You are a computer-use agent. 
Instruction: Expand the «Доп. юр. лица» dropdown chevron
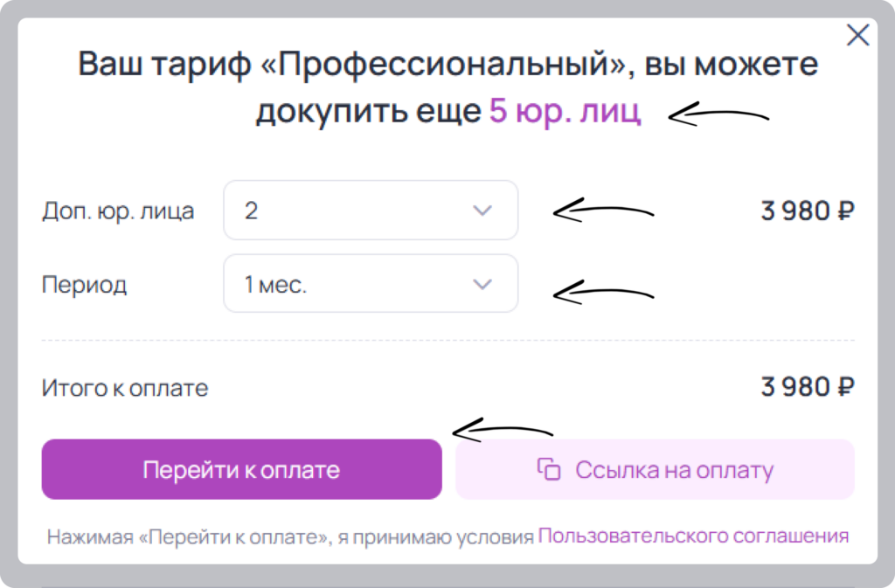[482, 211]
